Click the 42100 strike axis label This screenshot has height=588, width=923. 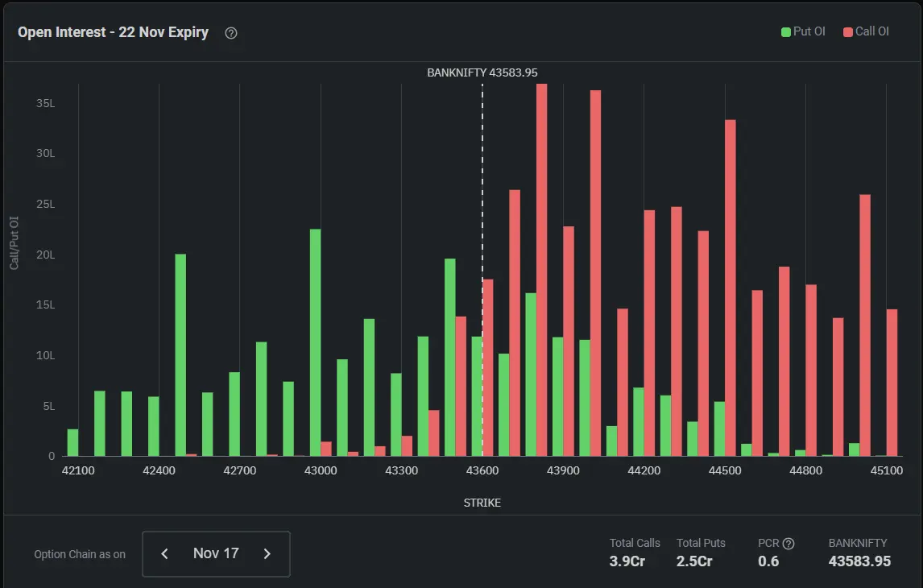coord(78,470)
